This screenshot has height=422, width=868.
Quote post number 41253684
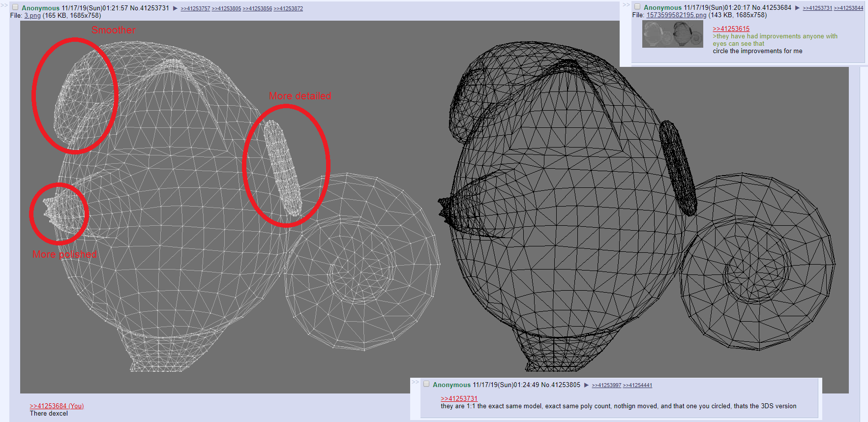pyautogui.click(x=777, y=8)
